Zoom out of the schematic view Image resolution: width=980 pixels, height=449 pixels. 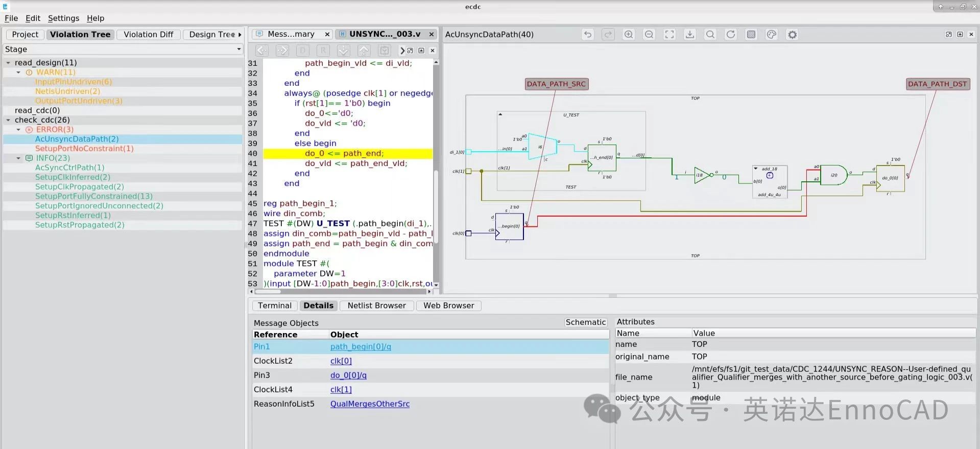tap(649, 35)
